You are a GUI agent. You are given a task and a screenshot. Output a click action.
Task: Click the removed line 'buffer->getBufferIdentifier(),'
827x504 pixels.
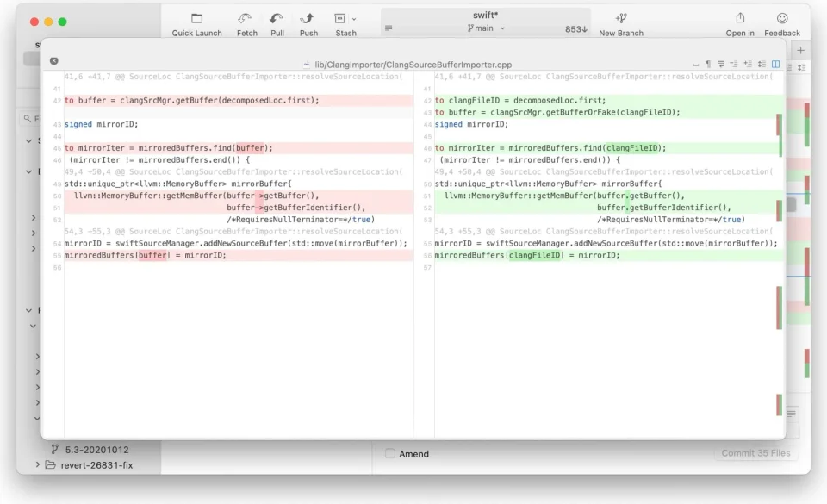[239, 208]
